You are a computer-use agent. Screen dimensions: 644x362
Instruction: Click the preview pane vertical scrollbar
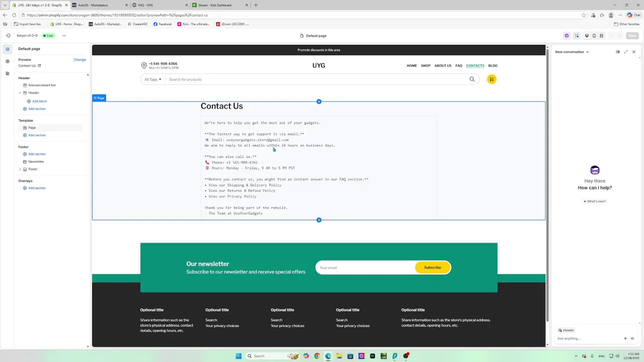point(547,186)
